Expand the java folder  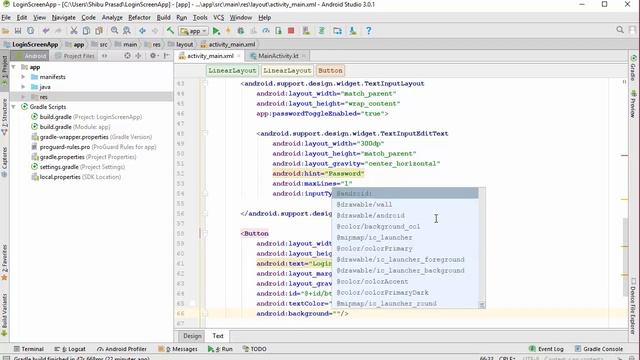23,87
